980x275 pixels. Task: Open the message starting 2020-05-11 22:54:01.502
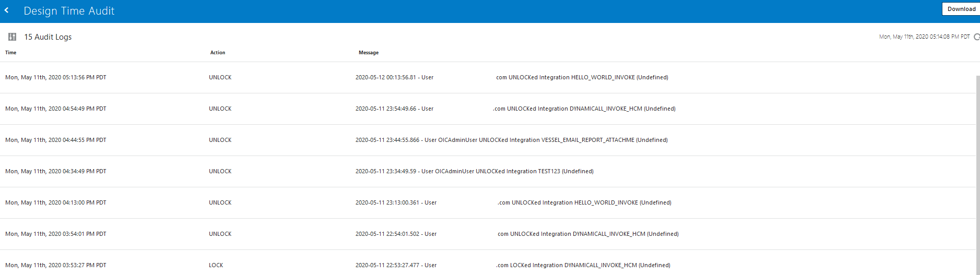click(x=517, y=234)
